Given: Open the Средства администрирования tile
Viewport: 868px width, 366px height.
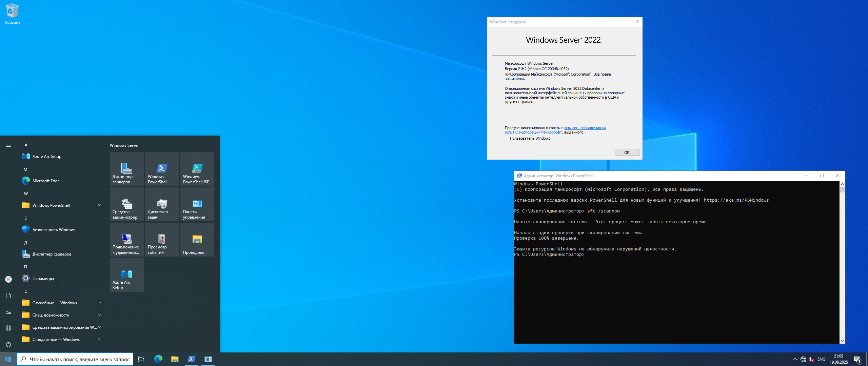Looking at the screenshot, I should pos(127,204).
